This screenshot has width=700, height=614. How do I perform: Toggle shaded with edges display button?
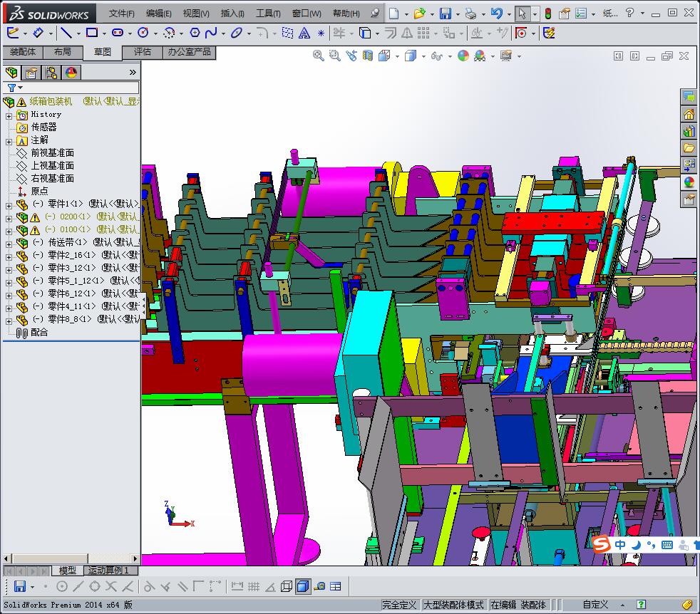pos(302,586)
